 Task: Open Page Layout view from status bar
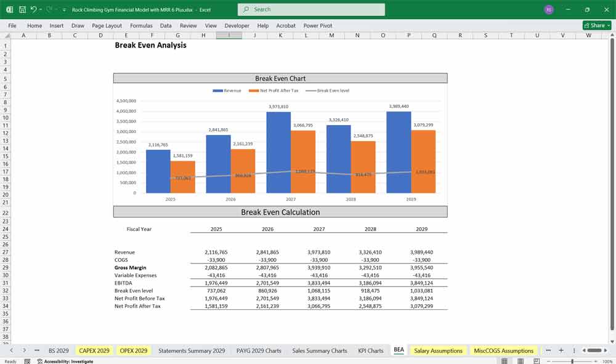click(x=521, y=360)
